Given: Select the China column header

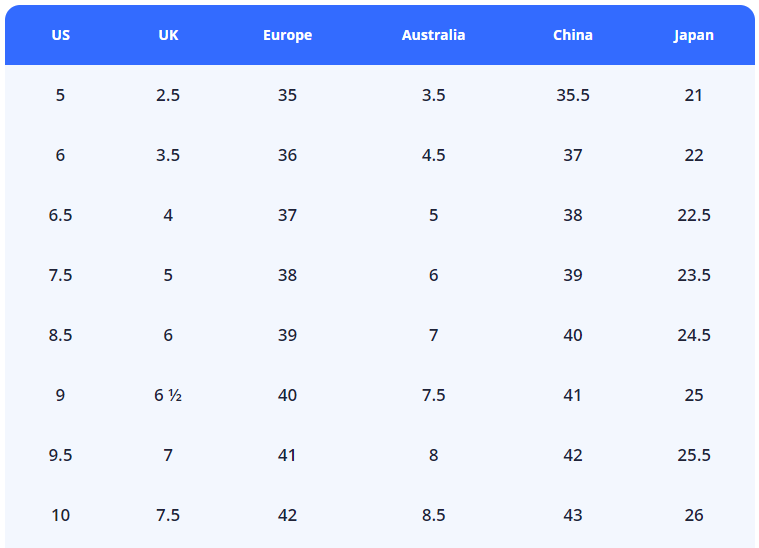Looking at the screenshot, I should (x=572, y=35).
